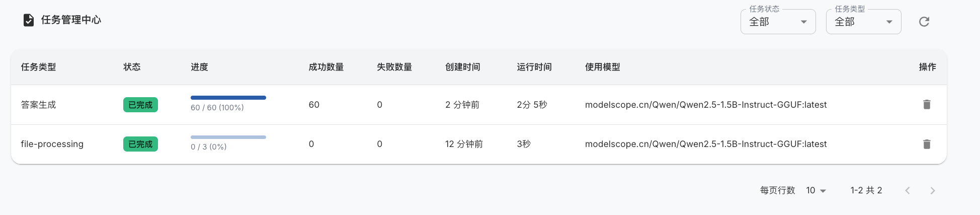Click the 100% progress bar for 答案生成
980x215 pixels.
click(228, 98)
